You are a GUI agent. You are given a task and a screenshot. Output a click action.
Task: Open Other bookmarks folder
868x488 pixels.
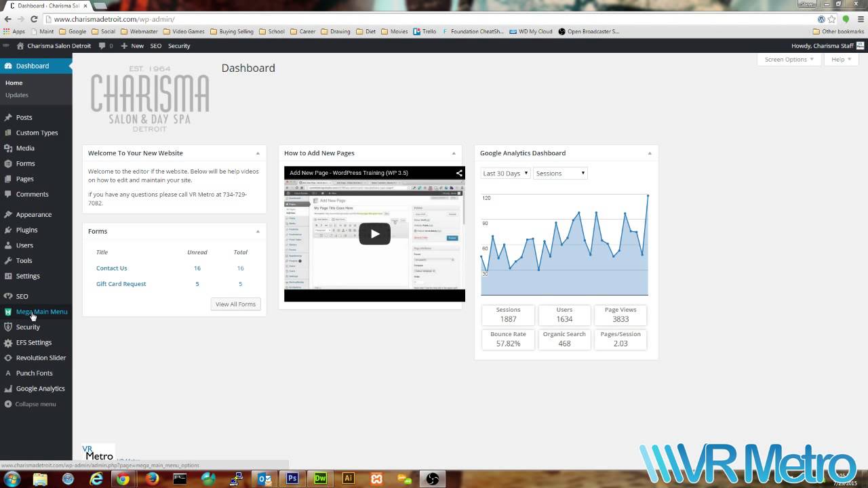click(838, 31)
